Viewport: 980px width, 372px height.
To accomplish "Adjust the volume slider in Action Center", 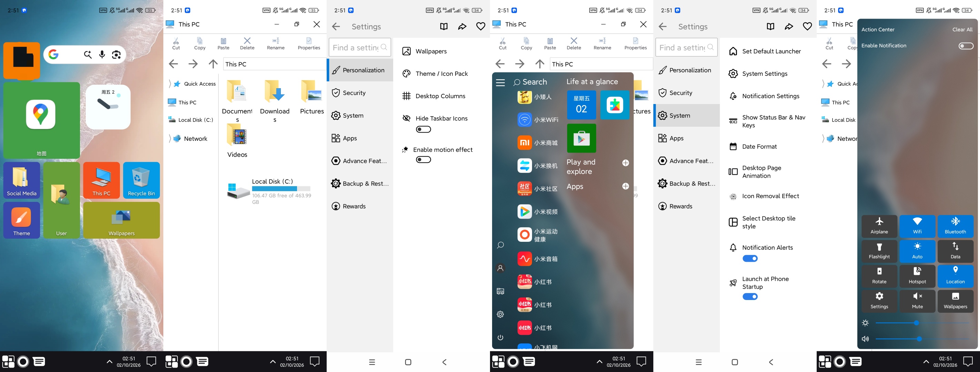I will (922, 339).
